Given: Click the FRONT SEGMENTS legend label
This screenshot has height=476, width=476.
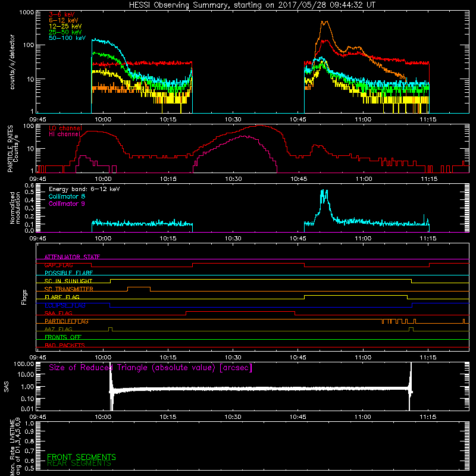Looking at the screenshot, I should [82, 457].
